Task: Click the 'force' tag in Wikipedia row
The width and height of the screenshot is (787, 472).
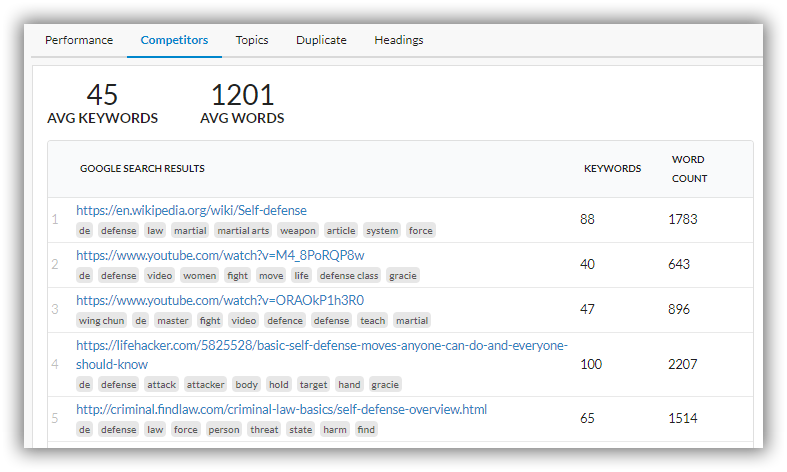Action: point(421,230)
